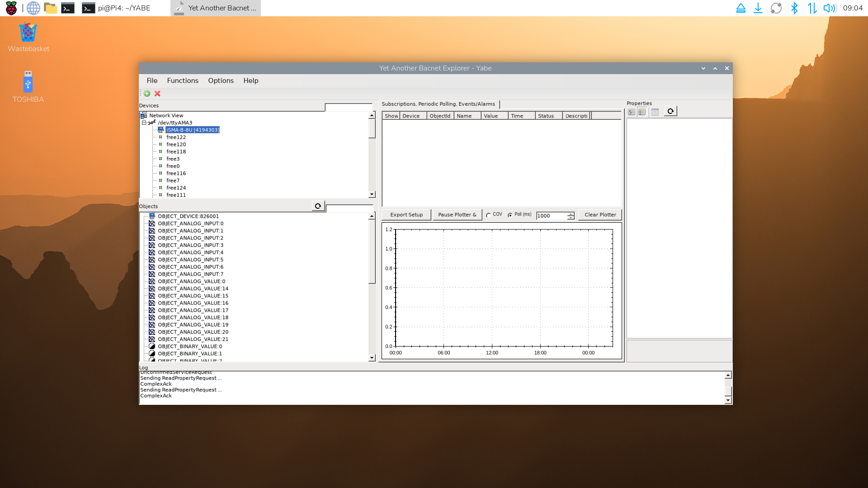Switch Properties grid to categorized view
Image resolution: width=868 pixels, height=488 pixels.
click(632, 112)
